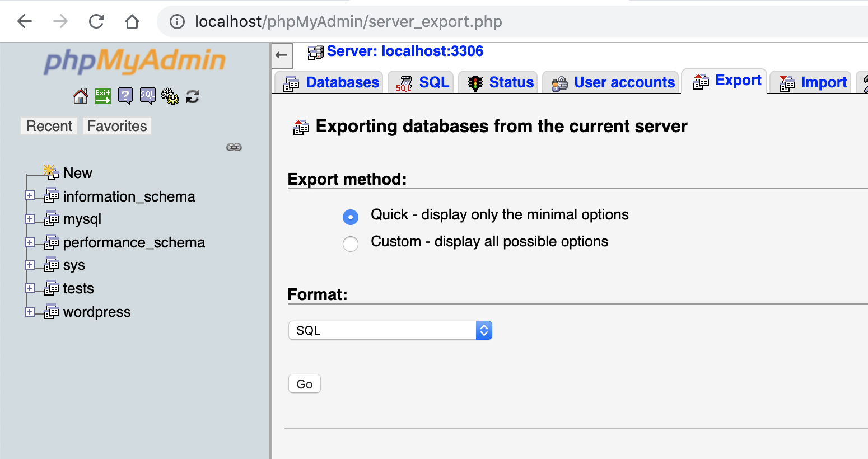
Task: Click the phpMyAdmin Home icon
Action: pyautogui.click(x=81, y=96)
